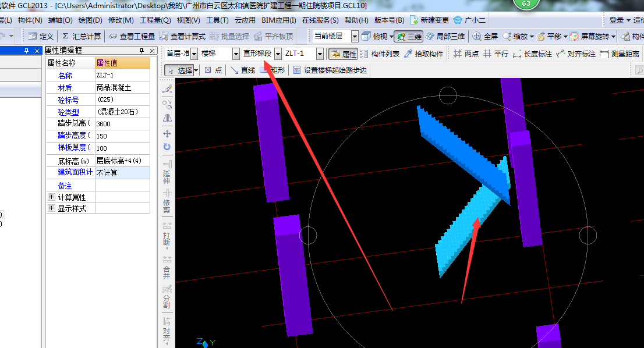Open 俯视 view dropdown arrow
This screenshot has width=644, height=348.
click(x=391, y=37)
